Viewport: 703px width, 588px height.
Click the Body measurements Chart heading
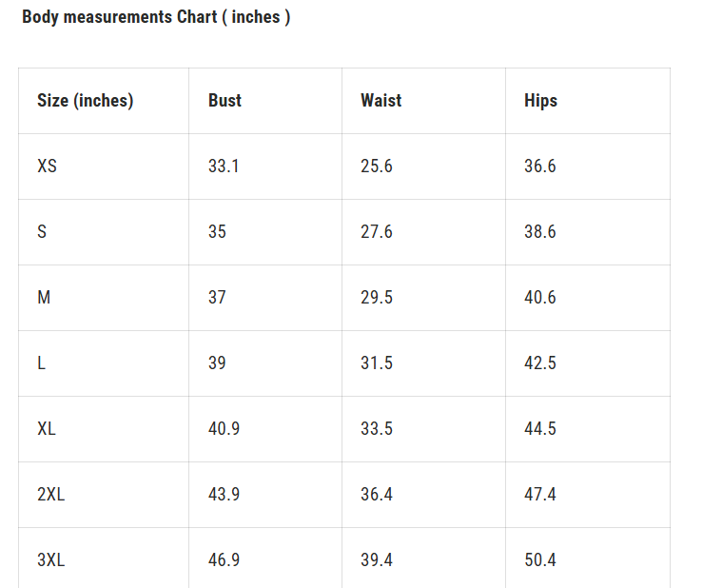coord(156,17)
